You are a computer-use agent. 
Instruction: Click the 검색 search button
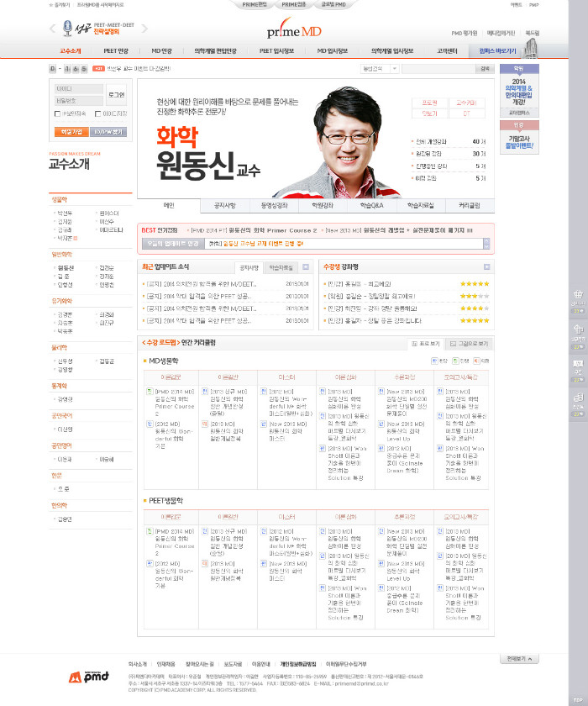pos(485,68)
